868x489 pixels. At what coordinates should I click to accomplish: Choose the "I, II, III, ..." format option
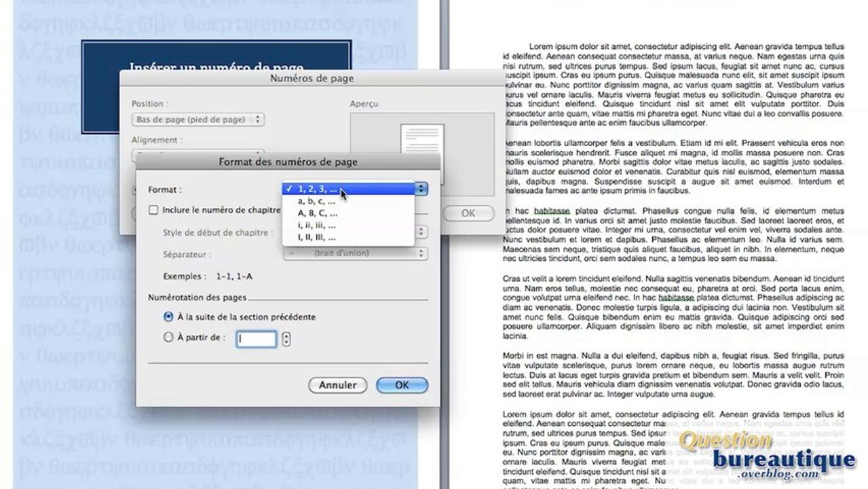348,238
